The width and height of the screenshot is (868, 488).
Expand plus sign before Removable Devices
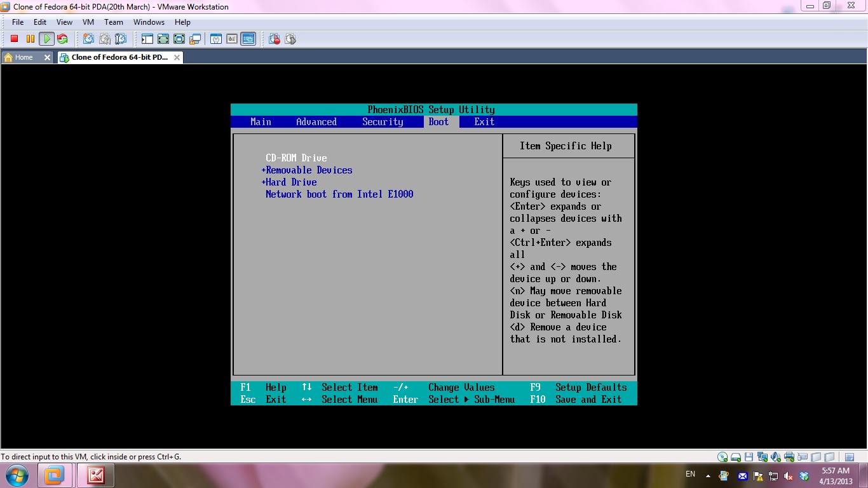coord(263,170)
